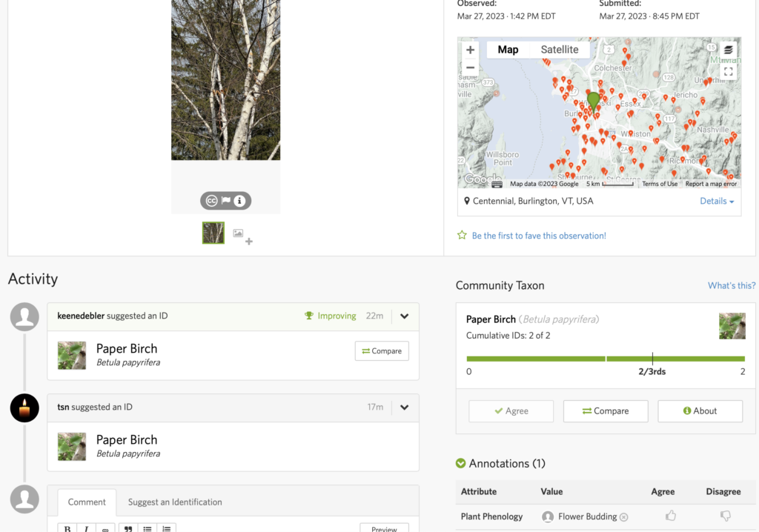Open the "What's this?" link

point(731,286)
